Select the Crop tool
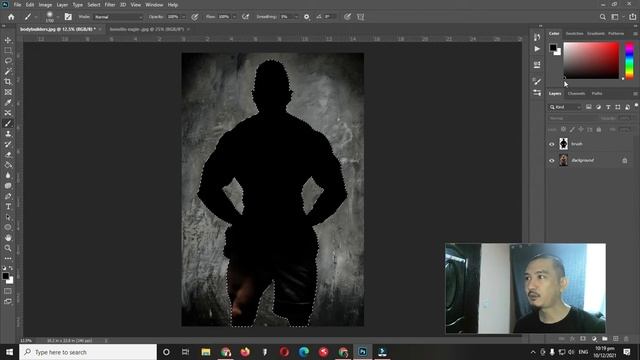Image resolution: width=640 pixels, height=360 pixels. (8, 82)
